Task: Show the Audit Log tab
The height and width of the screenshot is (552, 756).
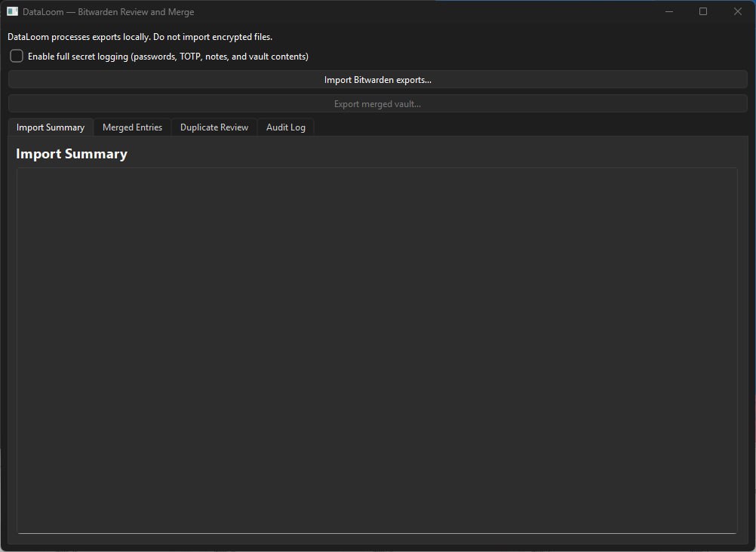Action: click(285, 127)
